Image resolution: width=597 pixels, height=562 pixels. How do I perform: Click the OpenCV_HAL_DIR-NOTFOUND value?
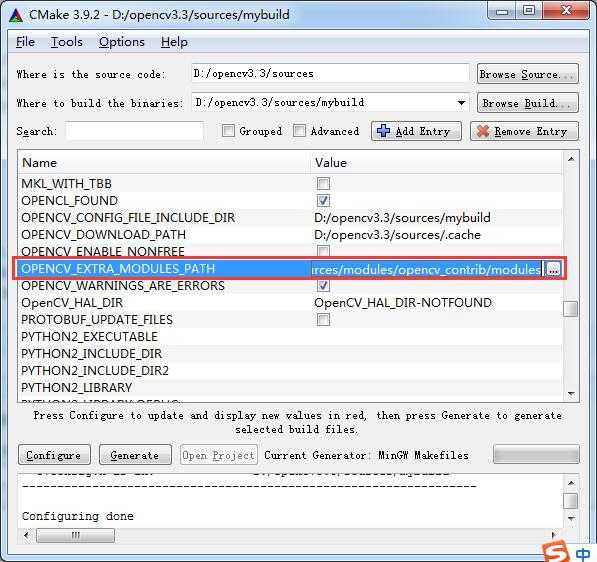[403, 303]
